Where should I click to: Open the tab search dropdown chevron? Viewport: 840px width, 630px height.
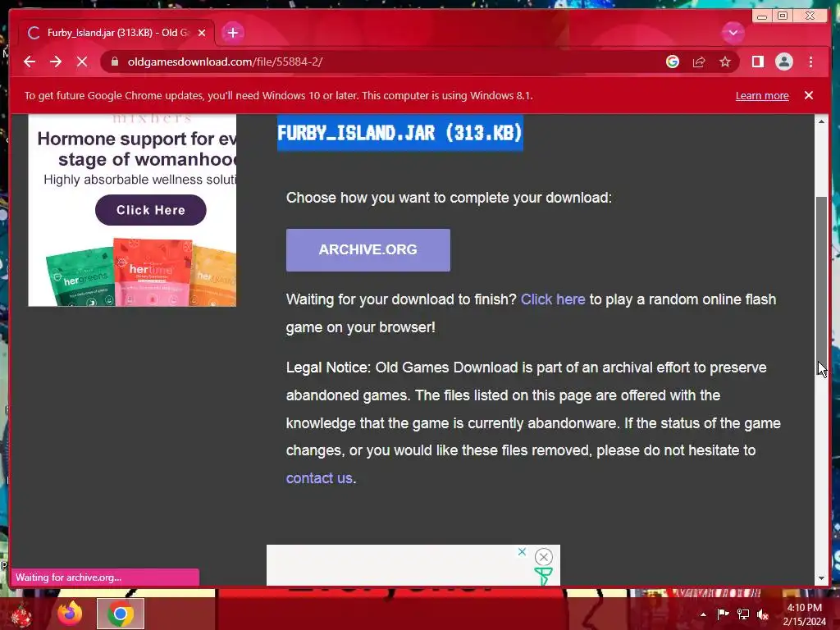point(733,33)
